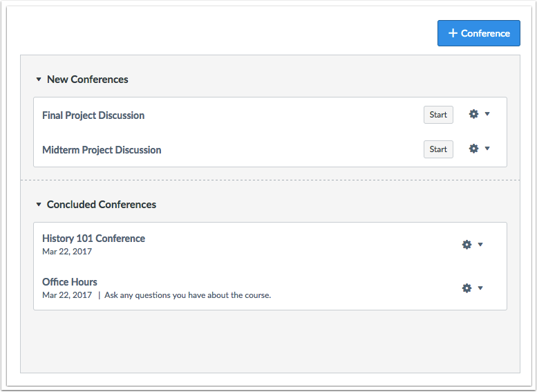Click the New Conferences heading
The width and height of the screenshot is (537, 392).
tap(87, 80)
